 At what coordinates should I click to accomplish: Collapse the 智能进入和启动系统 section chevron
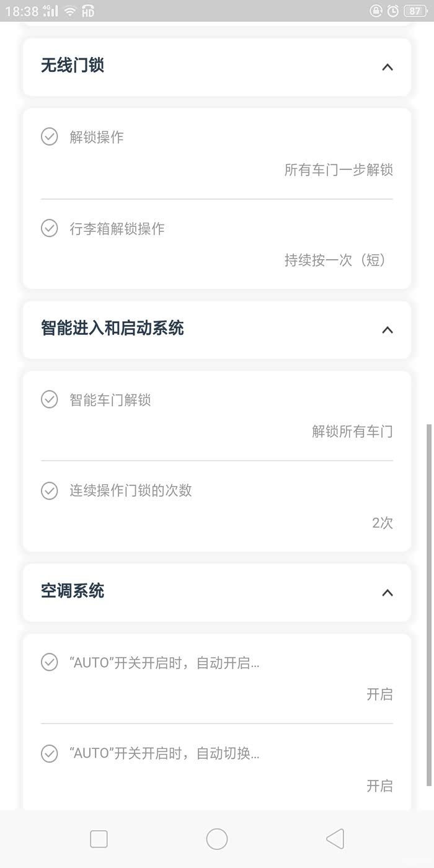click(x=387, y=330)
